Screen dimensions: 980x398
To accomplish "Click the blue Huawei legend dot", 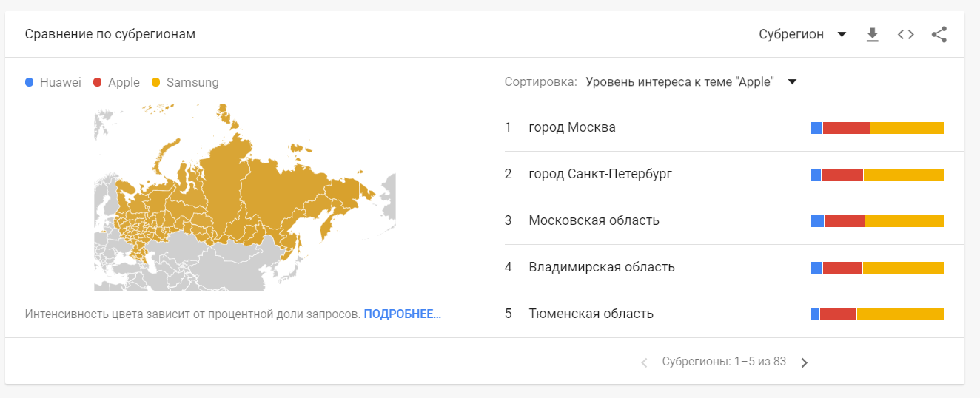I will click(30, 83).
